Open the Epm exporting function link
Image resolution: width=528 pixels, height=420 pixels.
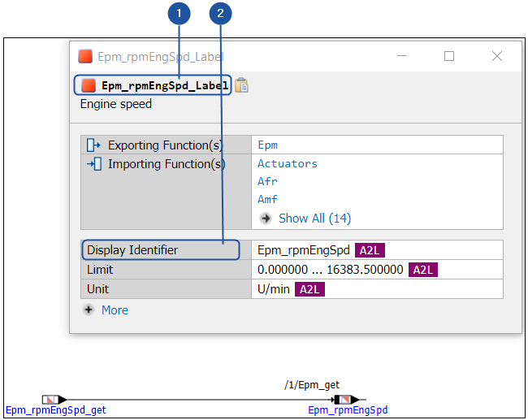(268, 145)
